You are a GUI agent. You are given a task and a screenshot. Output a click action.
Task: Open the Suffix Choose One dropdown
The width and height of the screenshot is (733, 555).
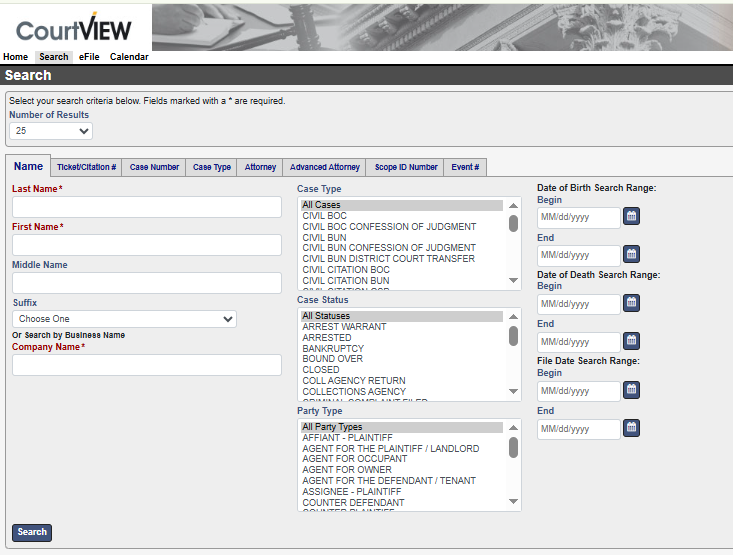(124, 319)
